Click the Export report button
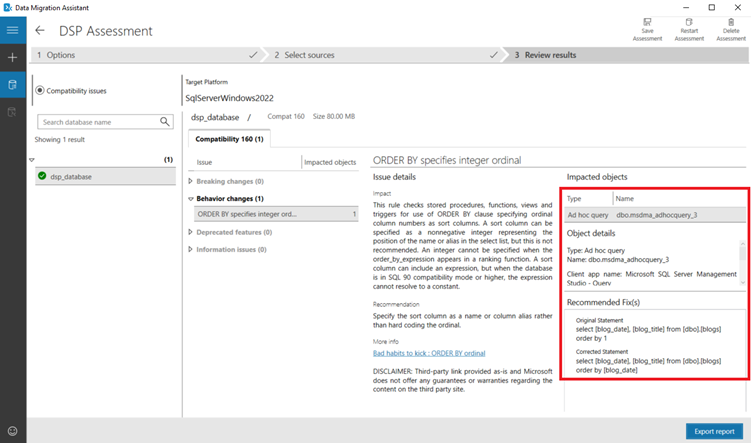Screen dimensions: 751x443 pyautogui.click(x=714, y=431)
